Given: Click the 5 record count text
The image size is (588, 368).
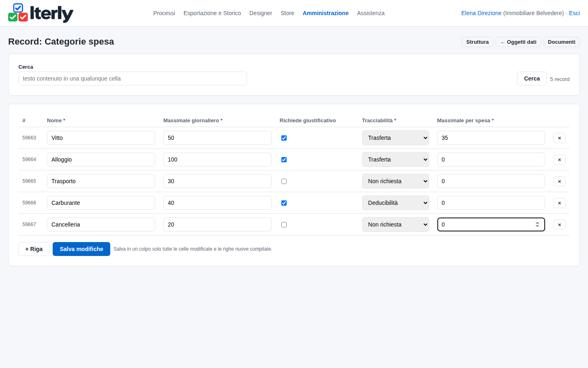Looking at the screenshot, I should (x=559, y=79).
